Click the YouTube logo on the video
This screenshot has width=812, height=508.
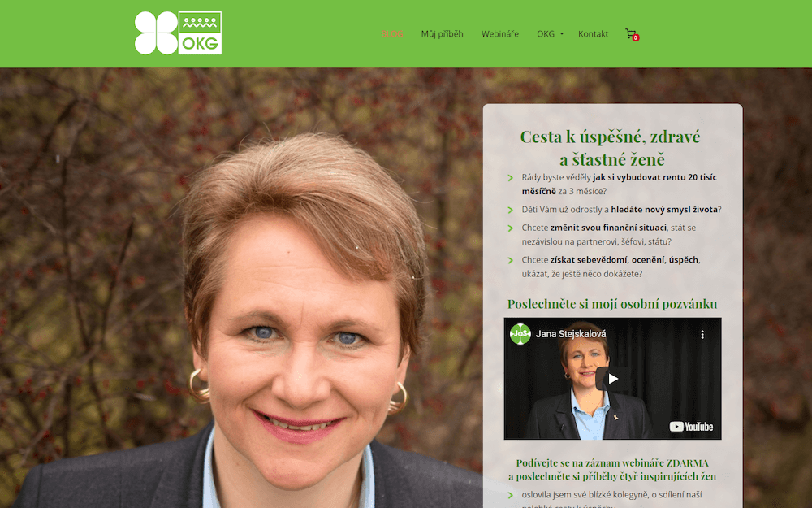click(x=691, y=427)
